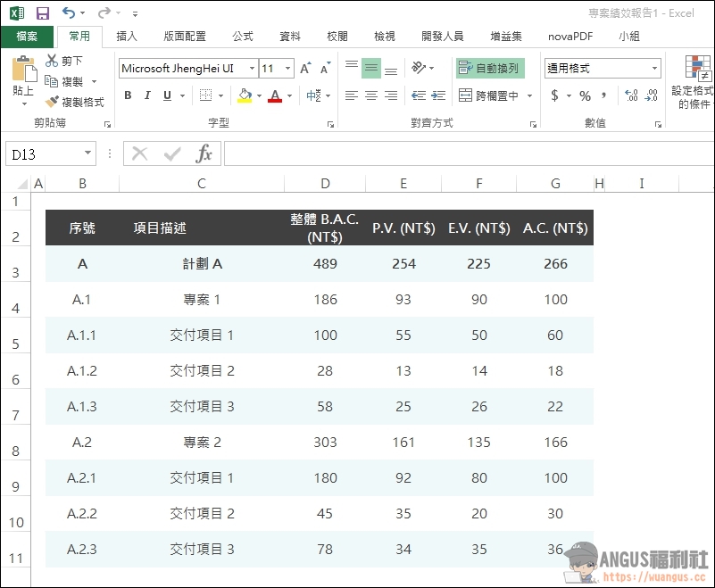Image resolution: width=715 pixels, height=588 pixels.
Task: Click the Save icon in quick access toolbar
Action: [x=42, y=13]
